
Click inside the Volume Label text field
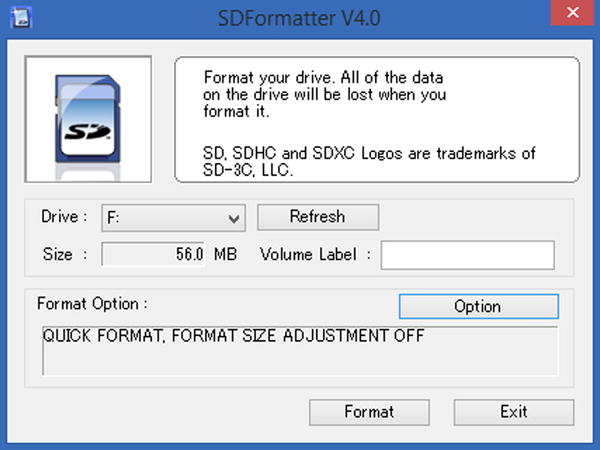click(468, 255)
